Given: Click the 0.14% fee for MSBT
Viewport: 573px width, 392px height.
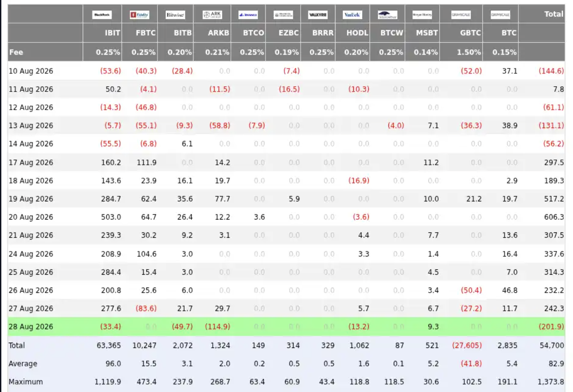Looking at the screenshot, I should (427, 52).
